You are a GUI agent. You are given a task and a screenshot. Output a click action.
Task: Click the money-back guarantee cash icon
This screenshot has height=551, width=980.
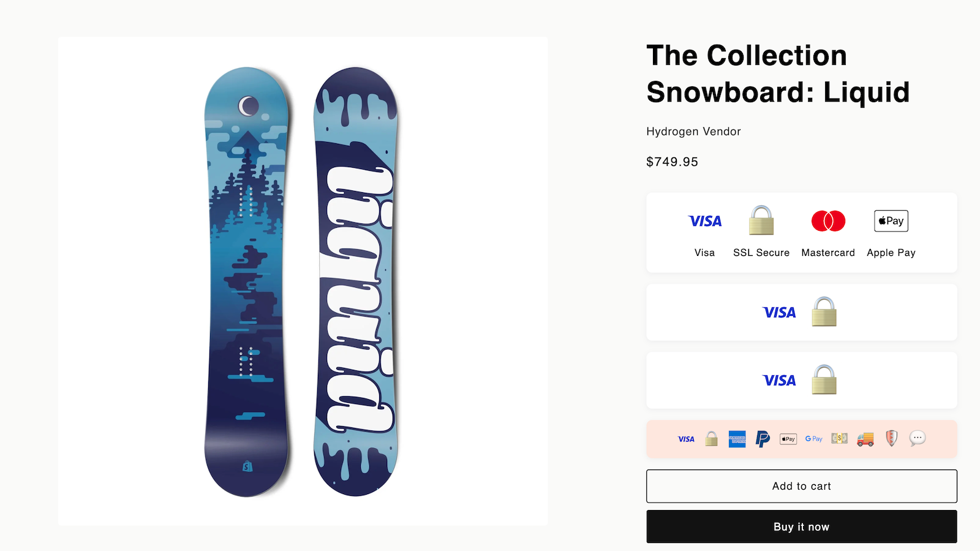[x=839, y=438]
